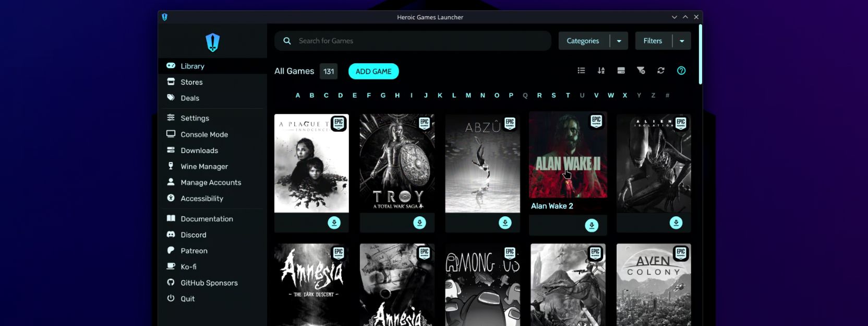Open the help question mark icon
The image size is (868, 326).
coord(681,71)
